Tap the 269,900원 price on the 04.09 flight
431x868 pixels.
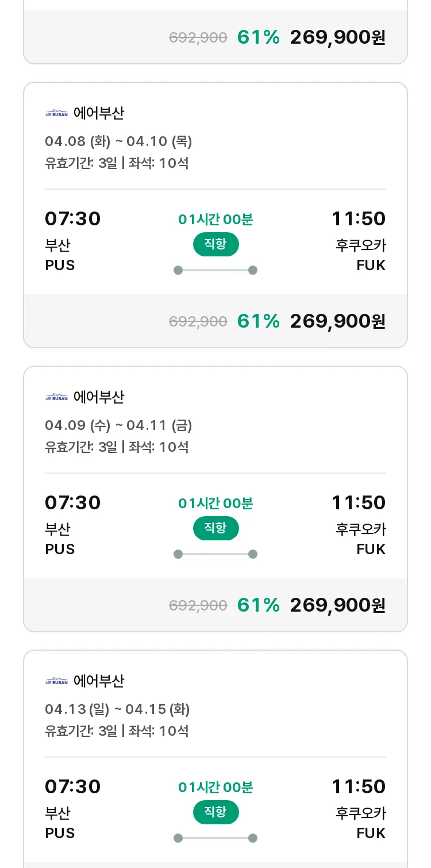pyautogui.click(x=338, y=605)
